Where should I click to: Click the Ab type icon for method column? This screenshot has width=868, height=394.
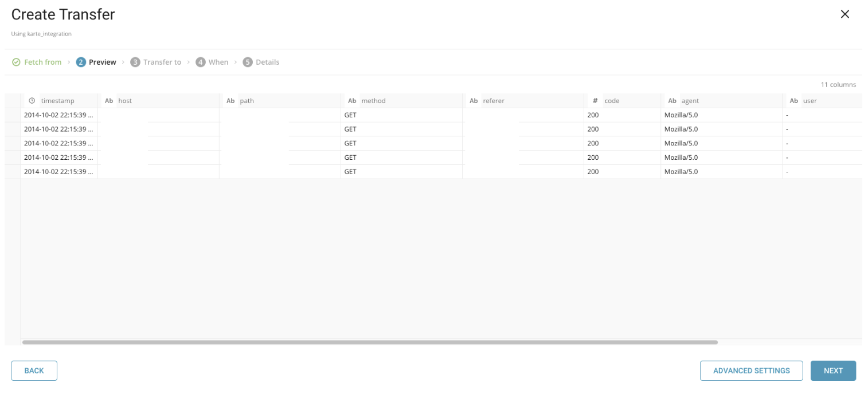pos(352,101)
